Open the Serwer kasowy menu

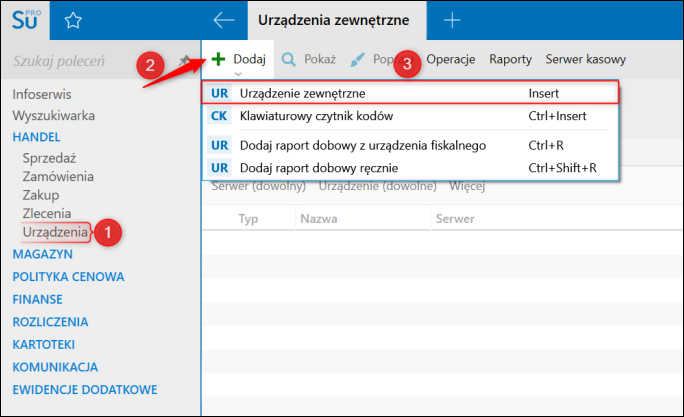coord(585,59)
